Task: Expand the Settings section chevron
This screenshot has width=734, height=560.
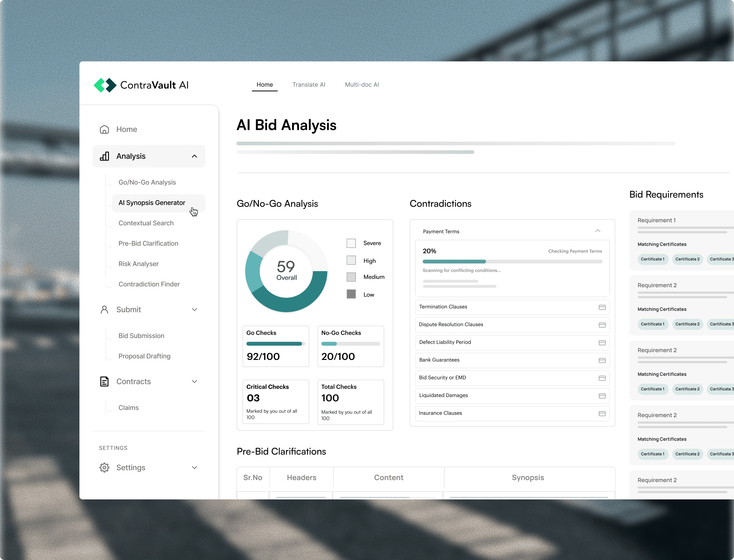Action: [x=194, y=468]
